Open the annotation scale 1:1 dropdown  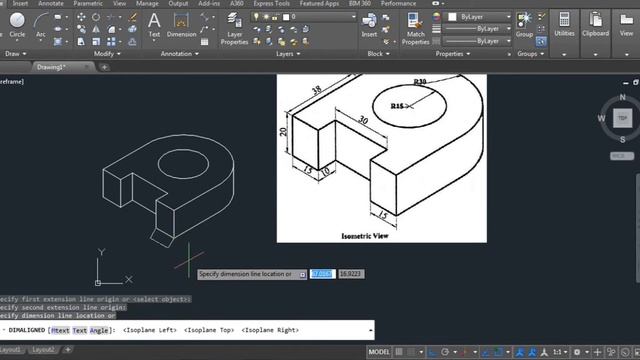tap(560, 352)
